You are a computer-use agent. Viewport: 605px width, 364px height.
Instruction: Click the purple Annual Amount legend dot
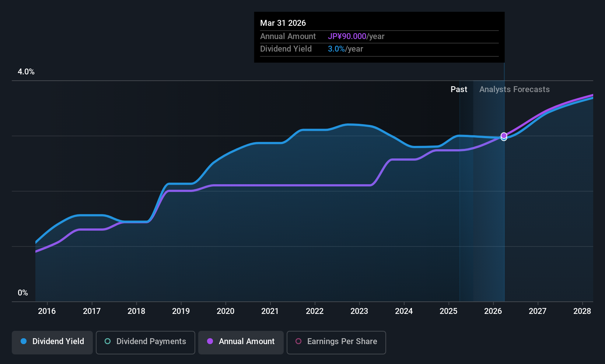point(210,341)
